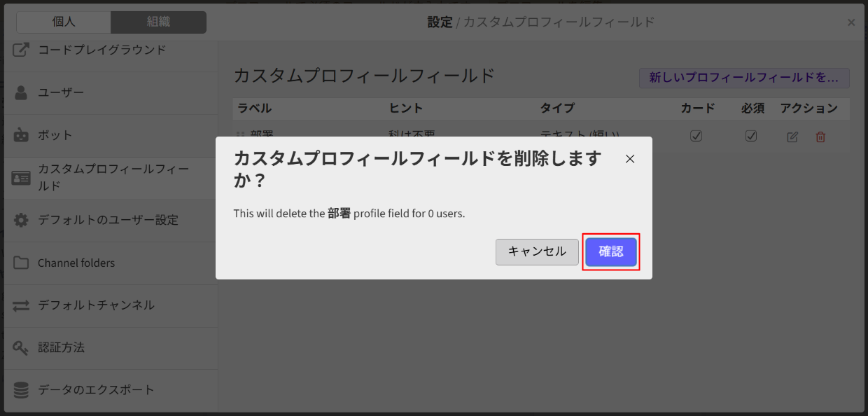
Task: Click the 確認 confirm button
Action: point(610,252)
